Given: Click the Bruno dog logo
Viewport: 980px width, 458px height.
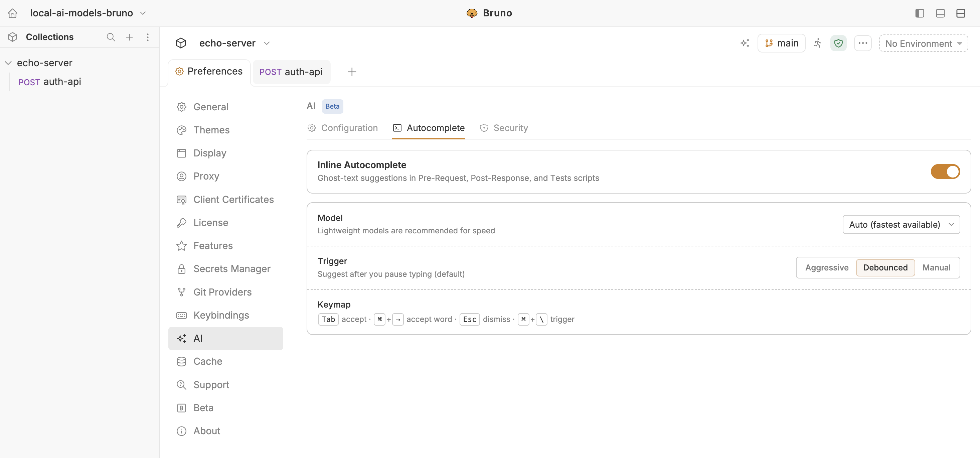Looking at the screenshot, I should pyautogui.click(x=472, y=13).
